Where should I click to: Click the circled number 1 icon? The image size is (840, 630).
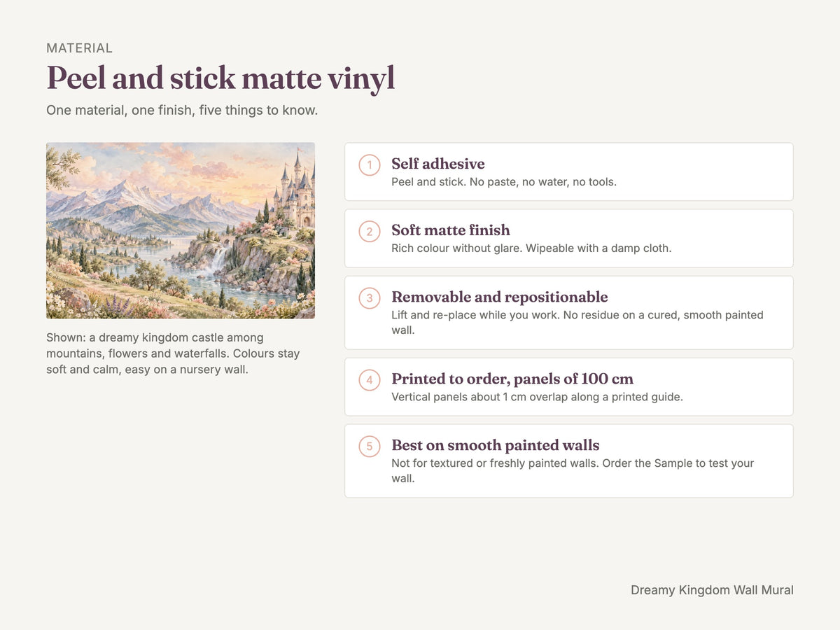(370, 165)
